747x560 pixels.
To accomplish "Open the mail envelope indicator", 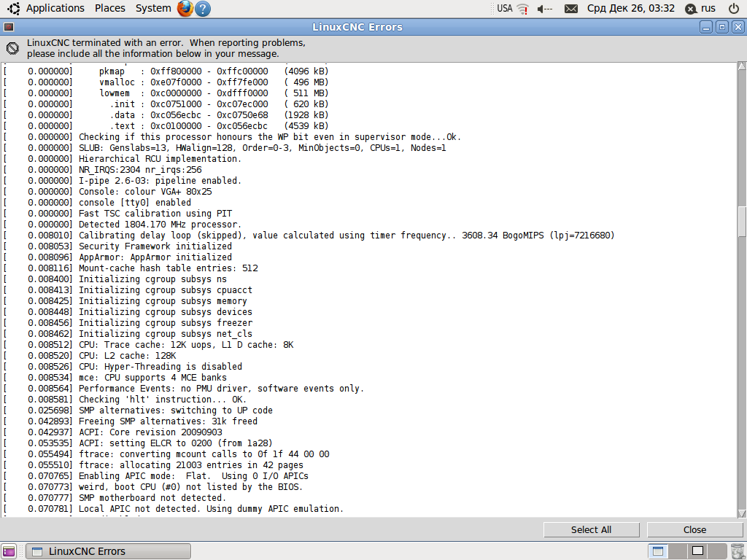I will pos(570,9).
